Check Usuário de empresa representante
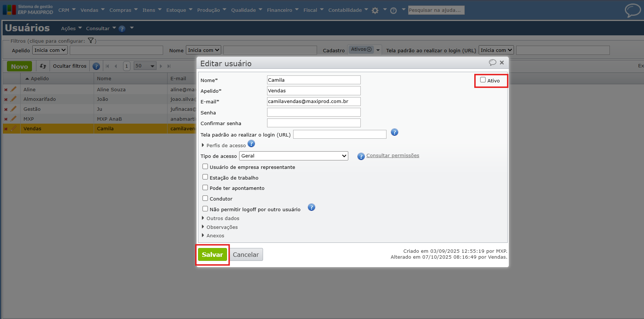This screenshot has height=319, width=644. pyautogui.click(x=205, y=167)
